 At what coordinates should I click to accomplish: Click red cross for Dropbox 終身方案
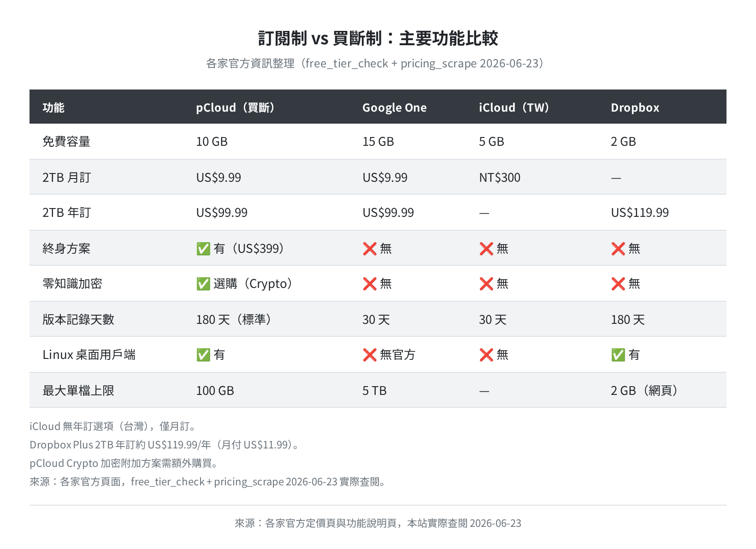pyautogui.click(x=618, y=249)
